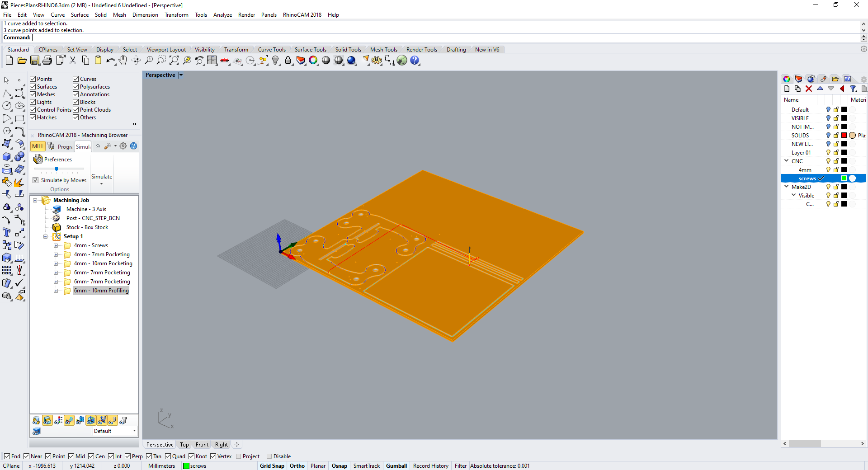Switch to the Solid Tools toolbar tab
868x470 pixels.
(348, 50)
